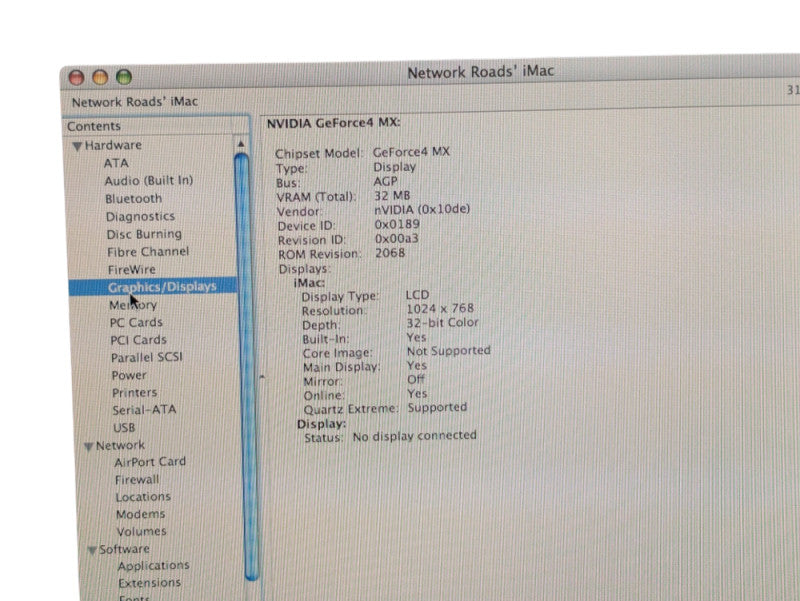Image resolution: width=800 pixels, height=601 pixels.
Task: Open the Bluetooth hardware entry
Action: (134, 198)
